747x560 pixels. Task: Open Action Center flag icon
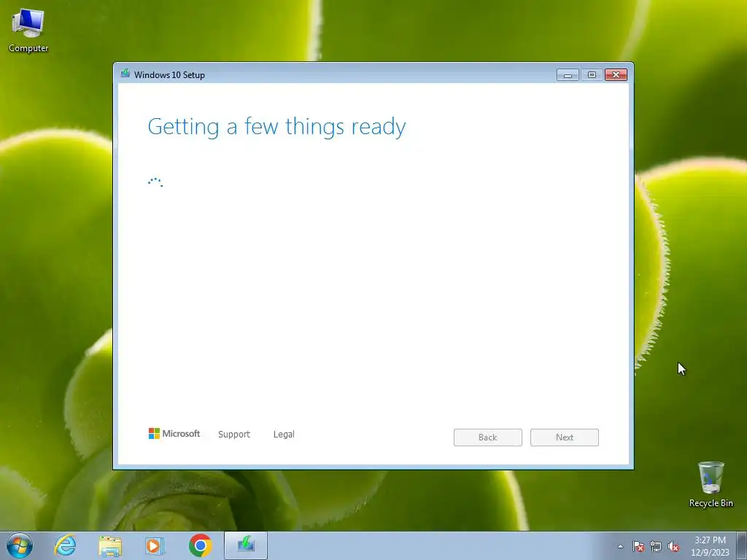click(x=638, y=547)
